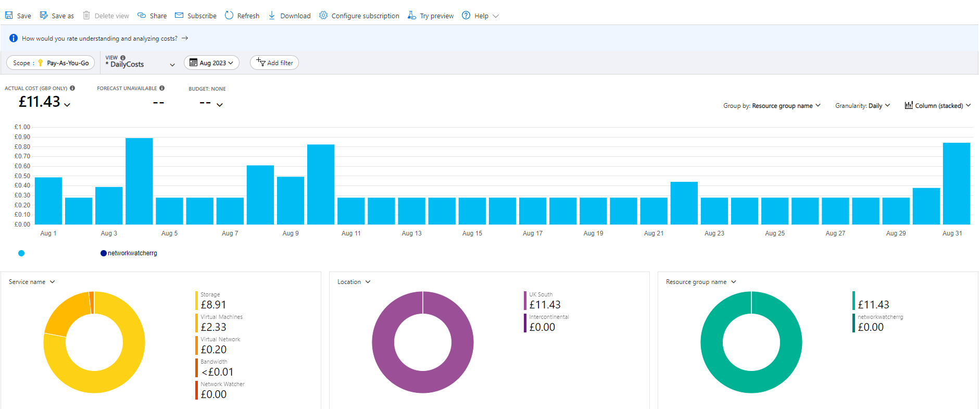
Task: Click the Download arrow icon
Action: [x=272, y=16]
